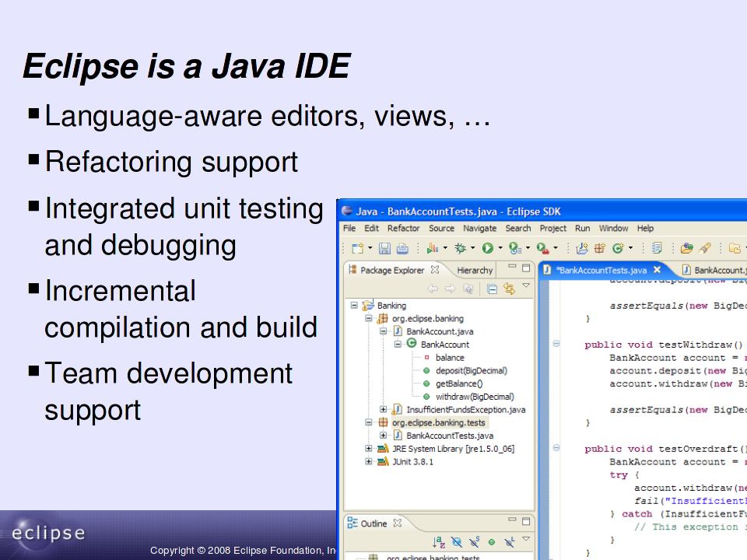Click the Package Explorer Up icon
This screenshot has width=747, height=560.
point(468,289)
